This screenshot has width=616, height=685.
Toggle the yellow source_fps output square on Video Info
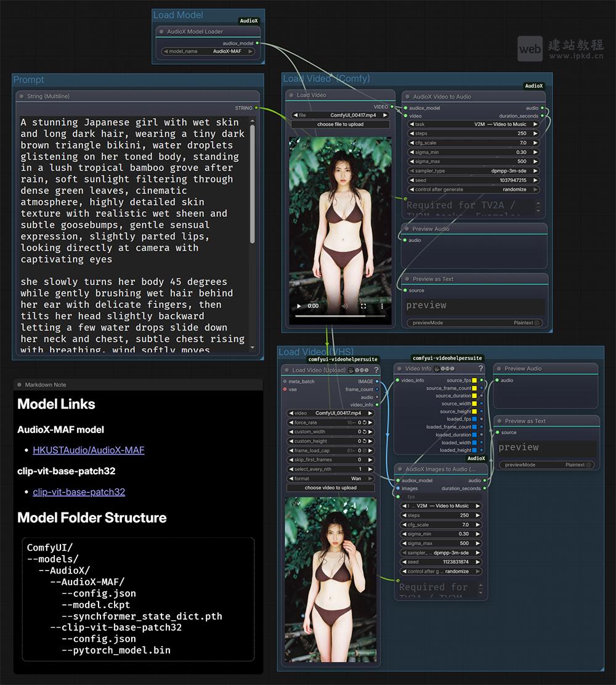click(474, 381)
